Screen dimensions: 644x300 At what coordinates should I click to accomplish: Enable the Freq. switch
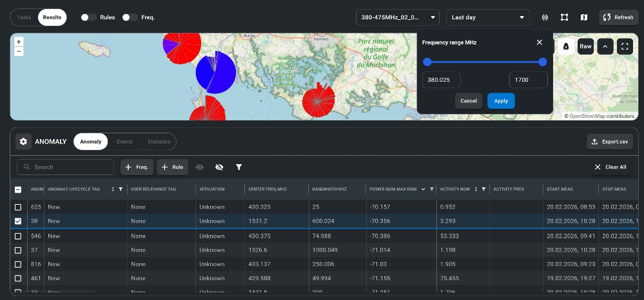coord(130,17)
